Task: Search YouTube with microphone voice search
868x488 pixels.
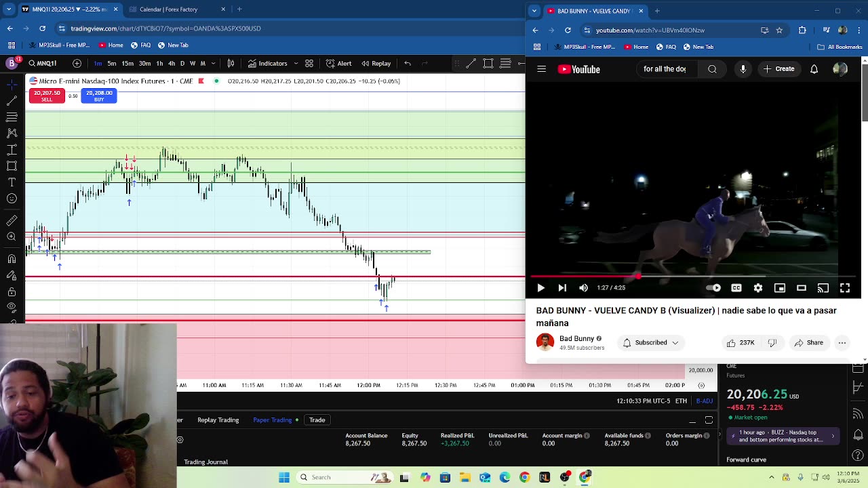Action: (743, 69)
